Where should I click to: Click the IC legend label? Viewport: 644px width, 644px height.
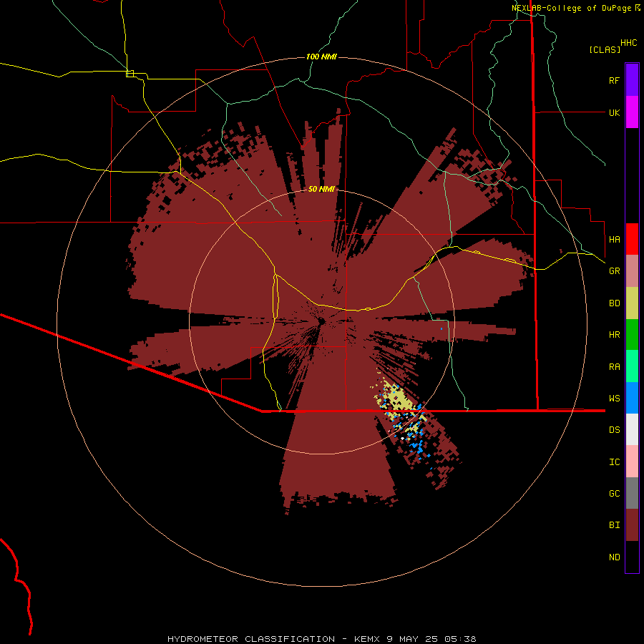pos(614,462)
